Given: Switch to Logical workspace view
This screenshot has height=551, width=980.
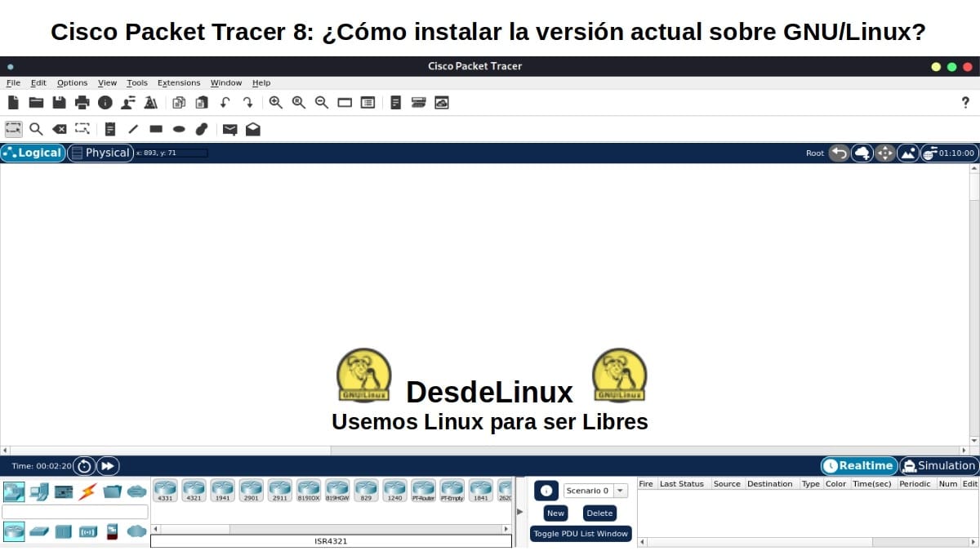Looking at the screenshot, I should click(x=33, y=153).
